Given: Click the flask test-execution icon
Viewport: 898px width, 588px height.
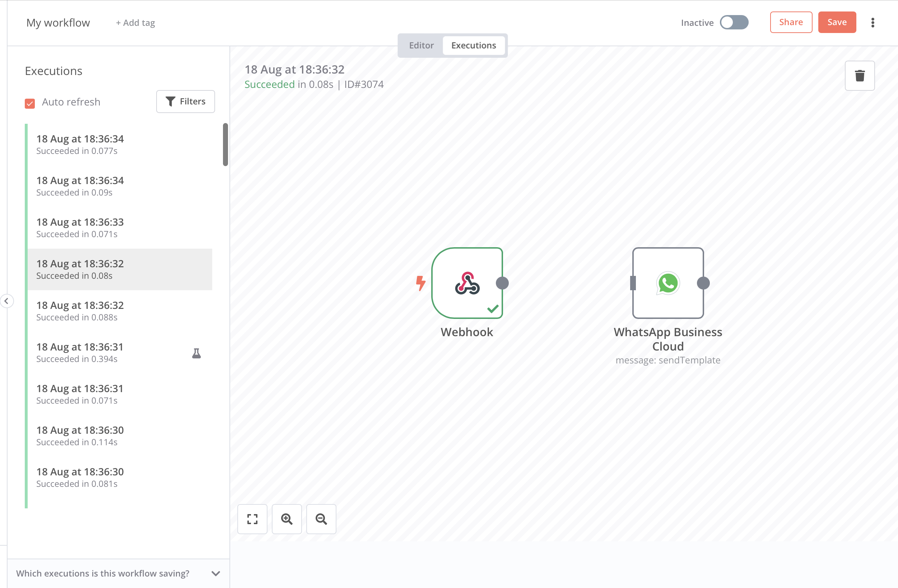Looking at the screenshot, I should [x=196, y=353].
